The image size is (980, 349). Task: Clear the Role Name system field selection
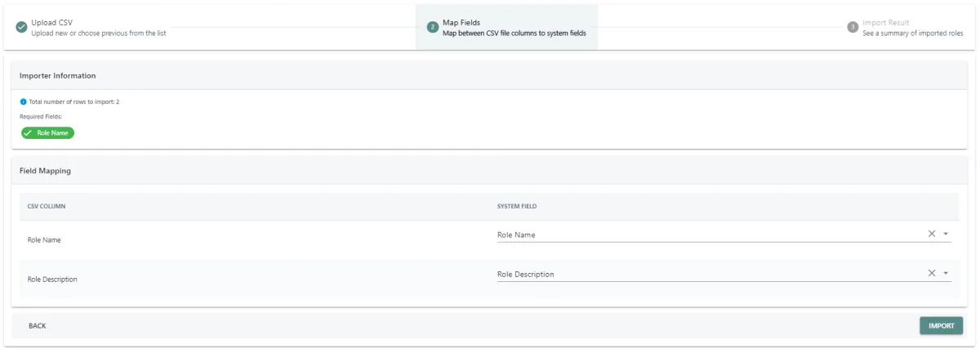932,234
